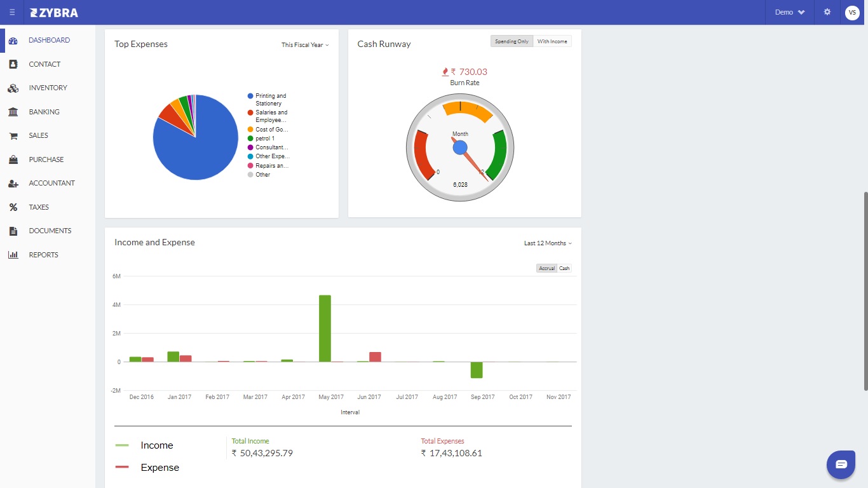Screen dimensions: 868x488
Task: Switch income chart to Cash basis
Action: (564, 268)
